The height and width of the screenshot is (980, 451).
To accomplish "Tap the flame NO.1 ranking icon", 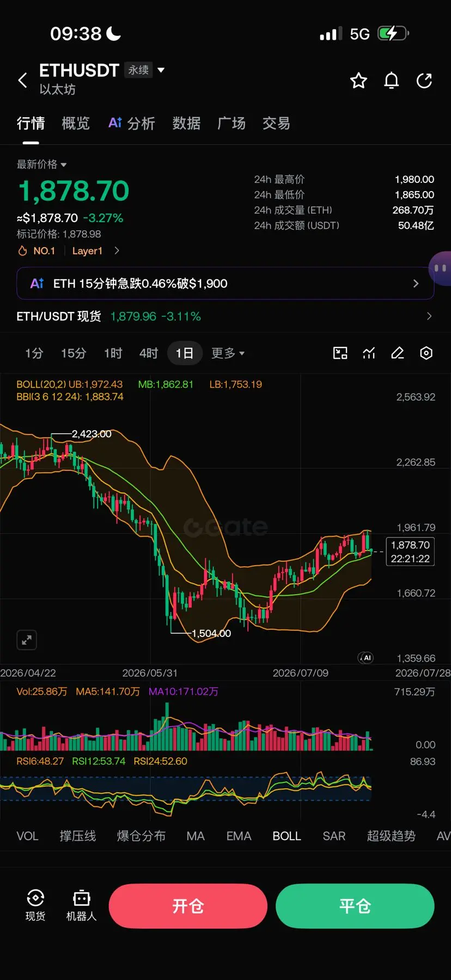I will 22,251.
